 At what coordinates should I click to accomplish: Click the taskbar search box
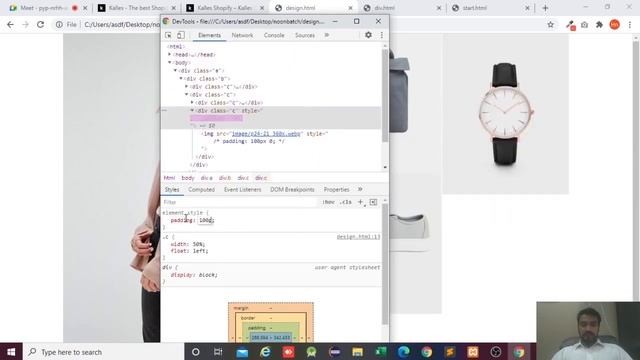[104, 352]
